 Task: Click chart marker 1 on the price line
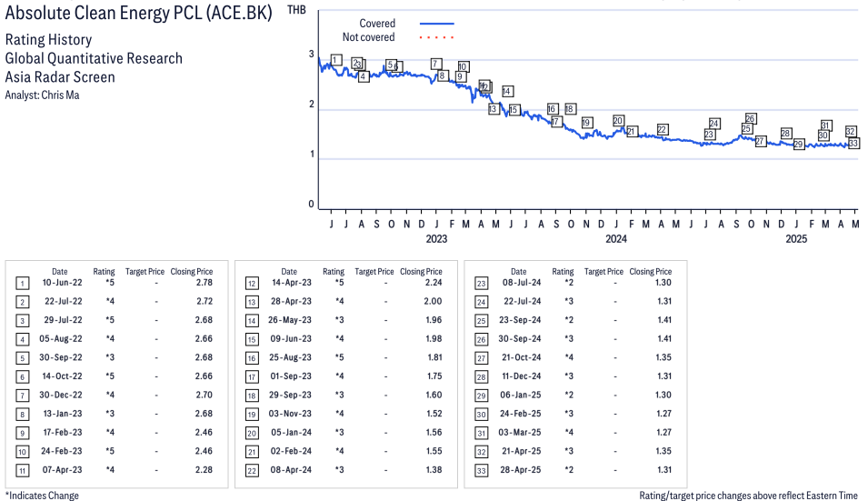point(336,60)
